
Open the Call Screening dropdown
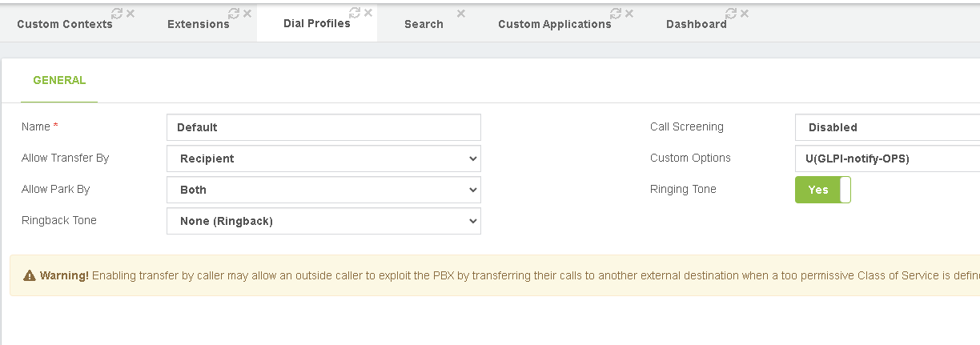point(887,127)
